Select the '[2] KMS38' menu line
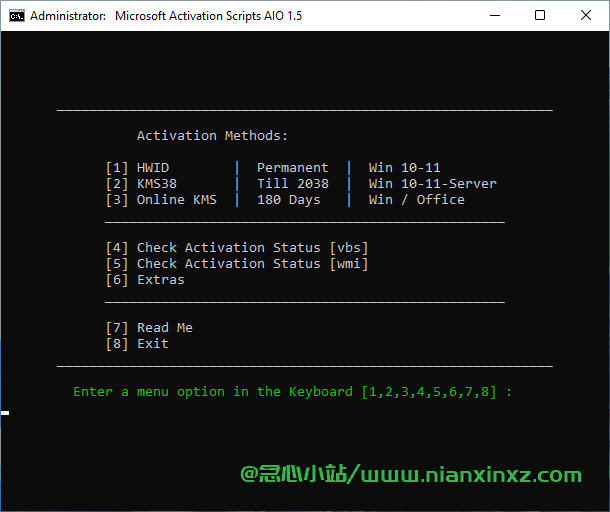 [141, 184]
